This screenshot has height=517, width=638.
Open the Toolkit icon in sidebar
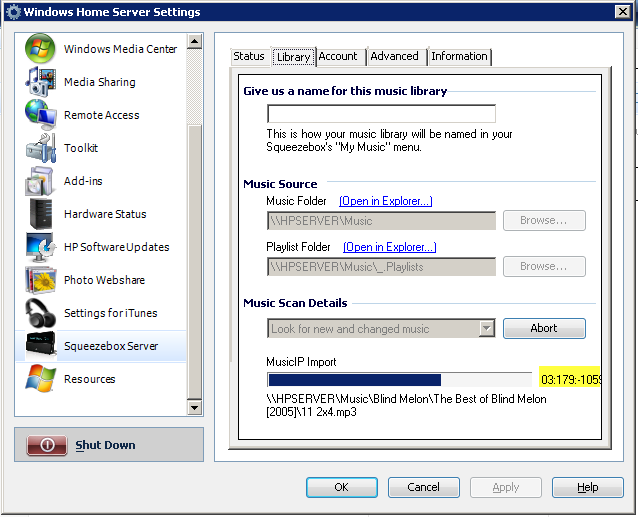pos(40,148)
